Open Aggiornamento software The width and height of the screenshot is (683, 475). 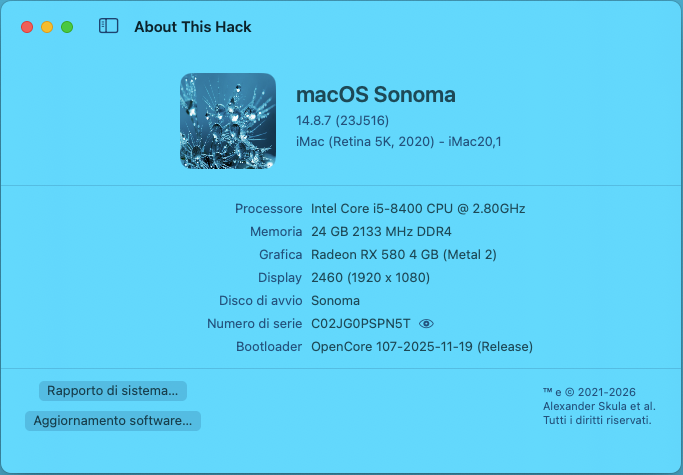(112, 421)
